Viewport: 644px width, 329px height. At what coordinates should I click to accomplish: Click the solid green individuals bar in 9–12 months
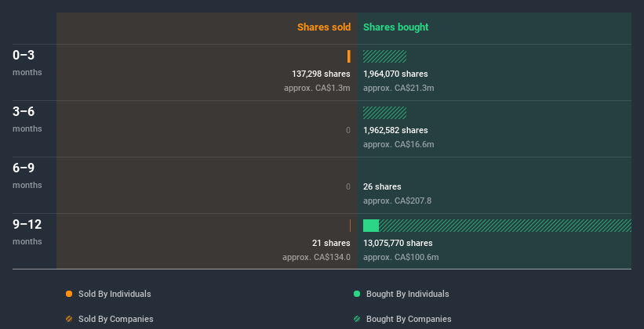point(371,226)
